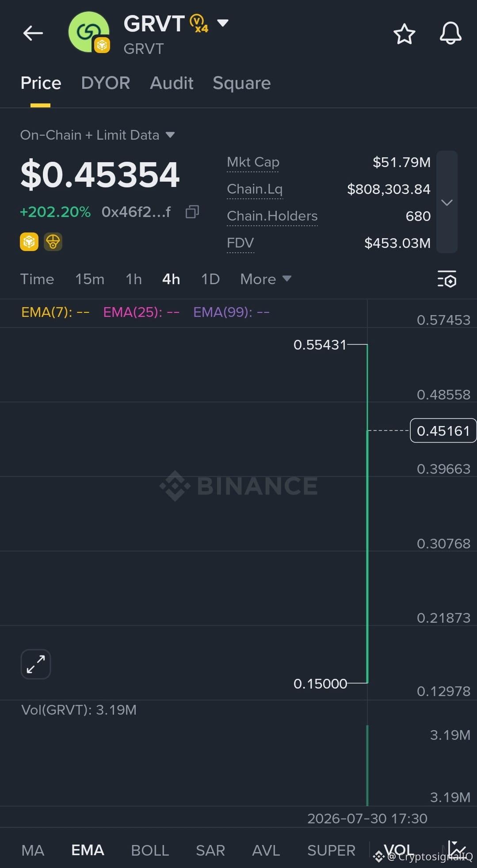Select the 15m timeframe

click(x=90, y=279)
